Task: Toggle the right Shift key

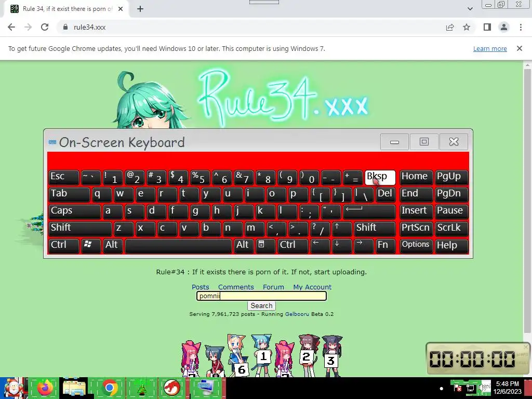Action: [x=375, y=229]
